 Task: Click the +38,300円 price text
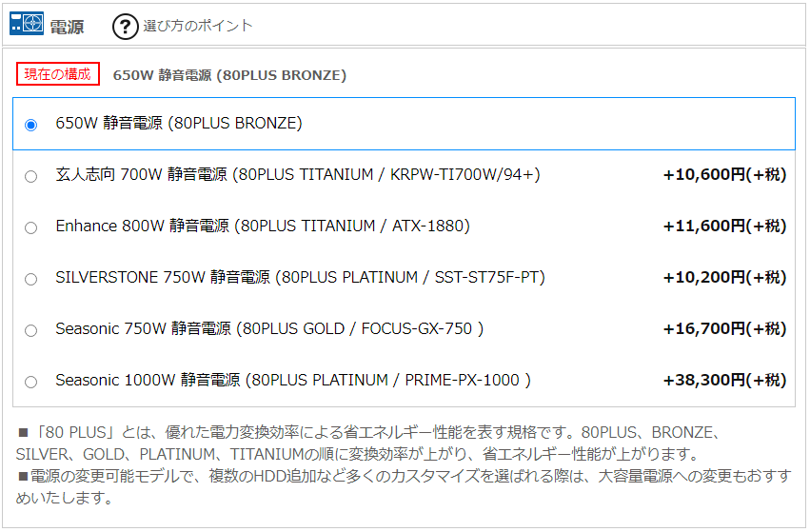pos(723,381)
